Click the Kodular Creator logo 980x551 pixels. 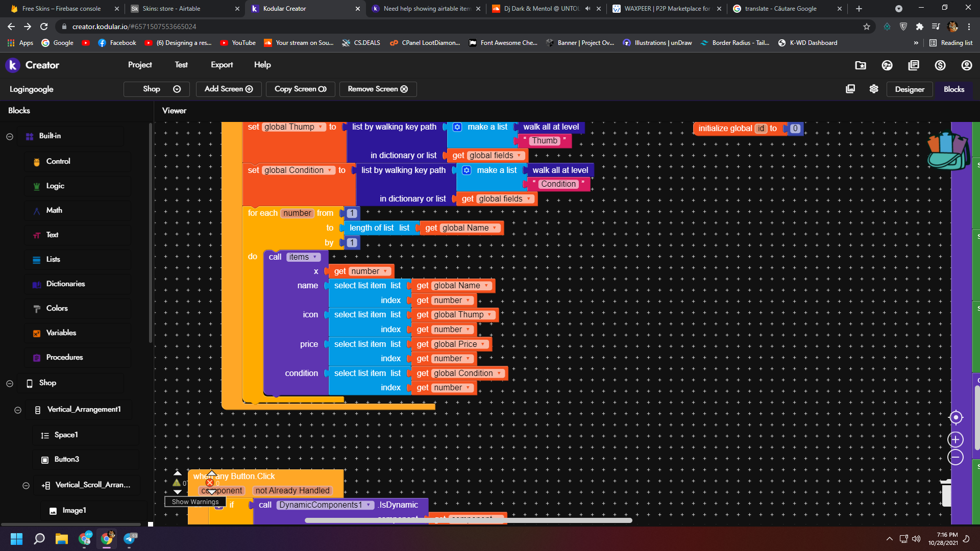click(13, 65)
